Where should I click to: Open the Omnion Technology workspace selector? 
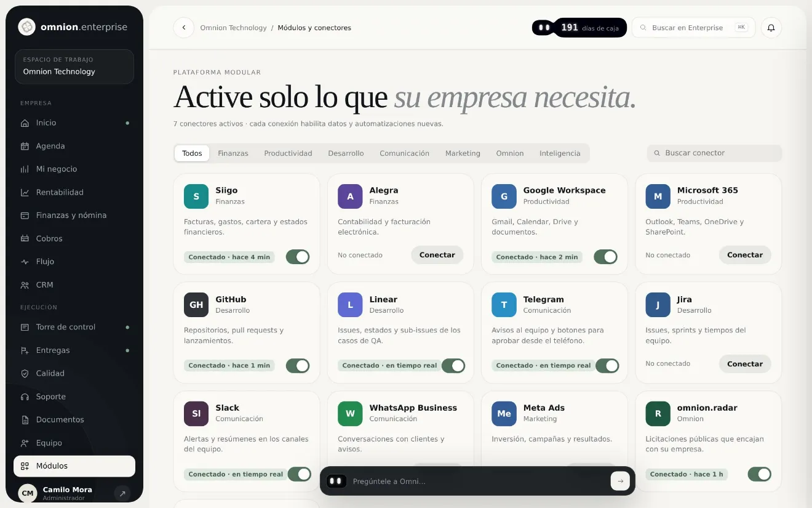(x=74, y=67)
